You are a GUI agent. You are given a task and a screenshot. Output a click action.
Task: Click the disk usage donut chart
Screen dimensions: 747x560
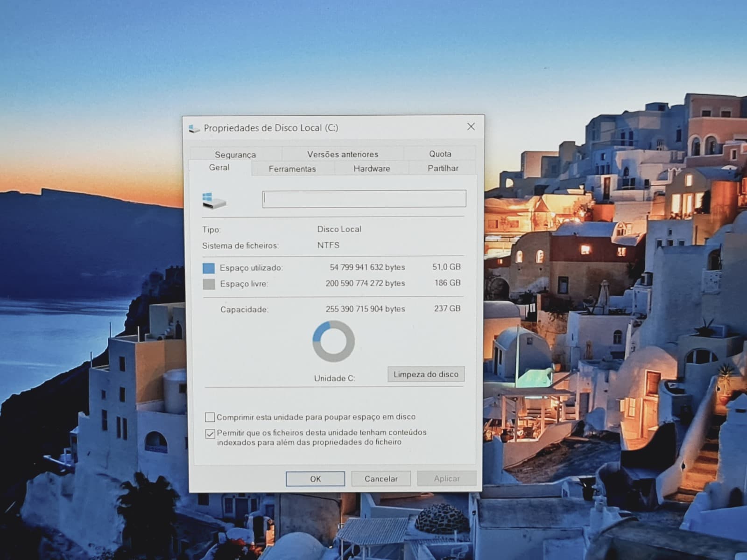pyautogui.click(x=333, y=341)
